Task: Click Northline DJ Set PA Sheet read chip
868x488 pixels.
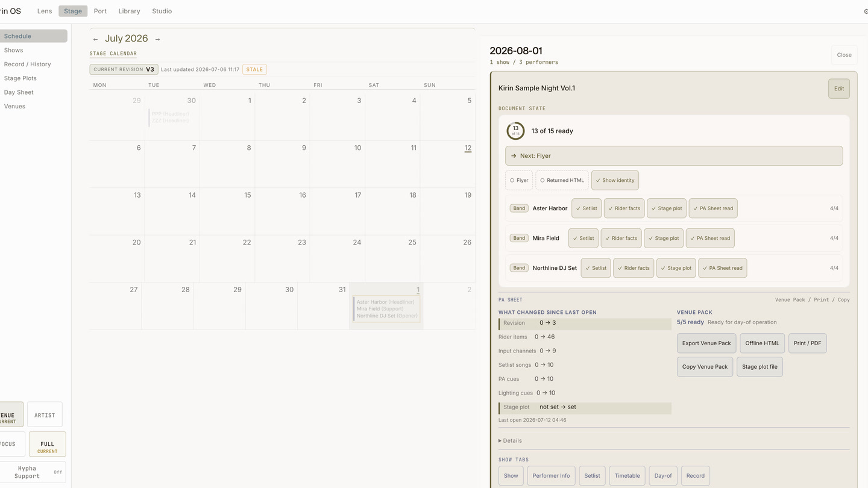Action: (723, 268)
